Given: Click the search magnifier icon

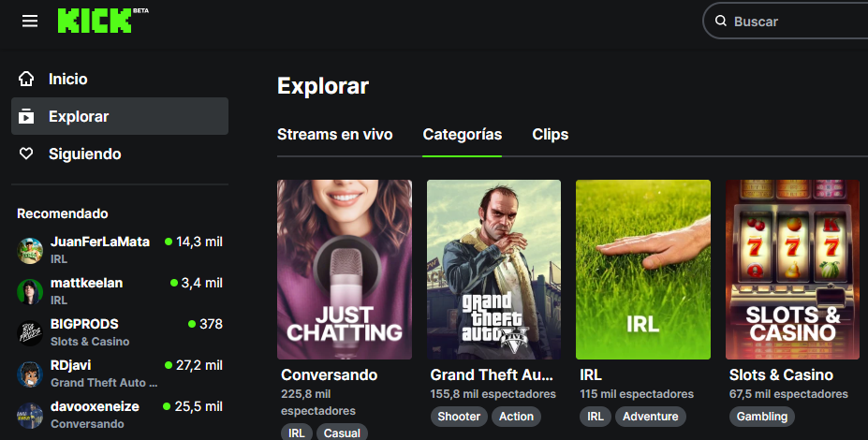Looking at the screenshot, I should click(x=720, y=21).
